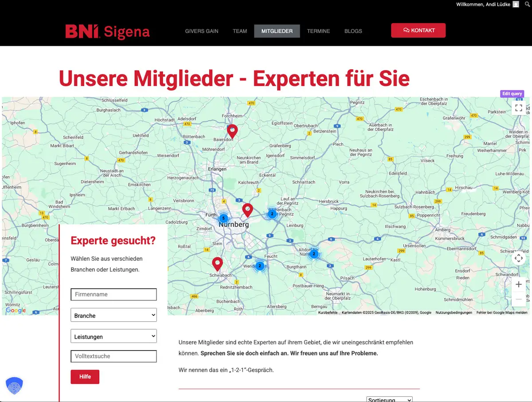Zoom in on the map
Image resolution: width=532 pixels, height=402 pixels.
[x=519, y=284]
